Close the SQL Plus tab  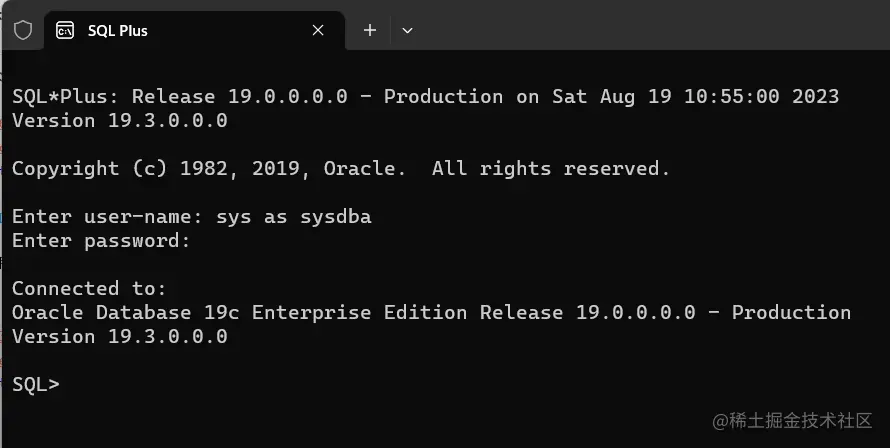pyautogui.click(x=318, y=30)
